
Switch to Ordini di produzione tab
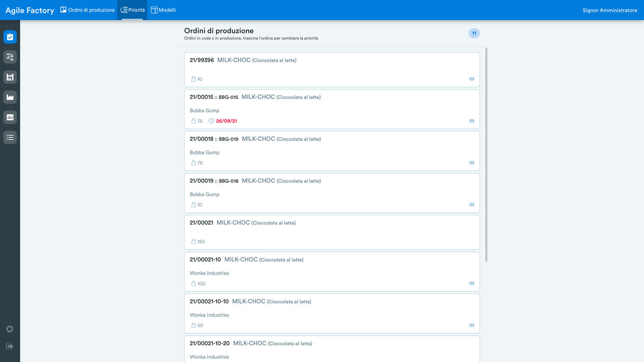(x=88, y=10)
